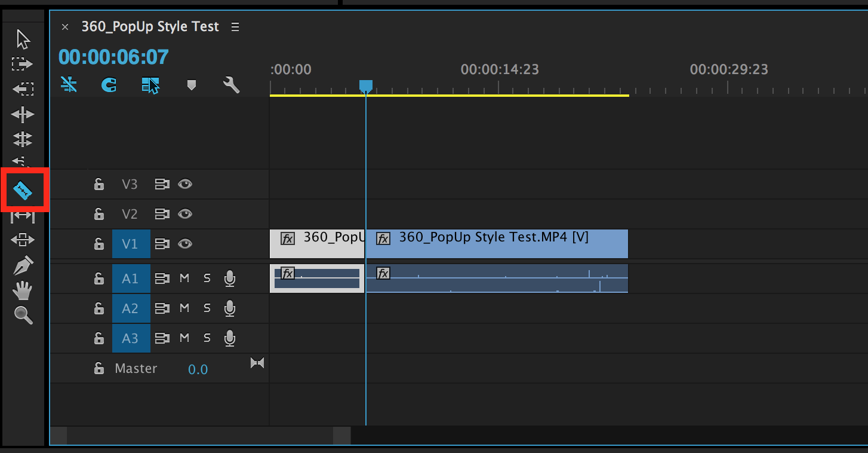Mute audio track A1

184,278
